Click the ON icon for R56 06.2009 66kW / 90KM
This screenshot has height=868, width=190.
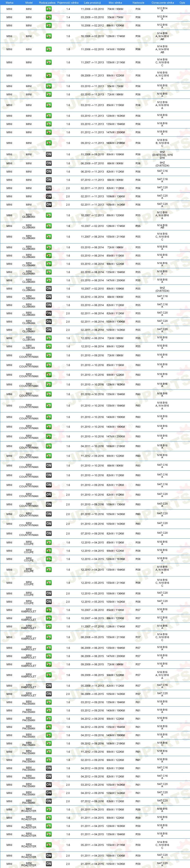tap(49, 163)
